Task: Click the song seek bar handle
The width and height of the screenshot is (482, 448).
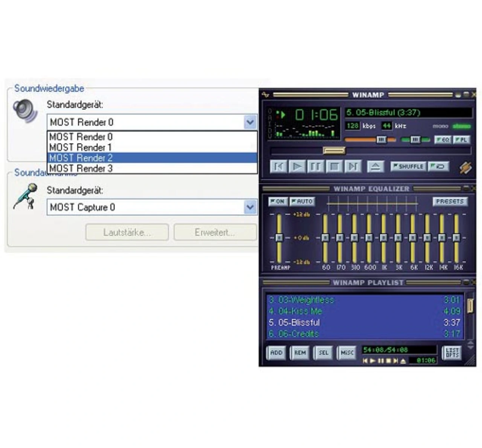Action: [x=334, y=151]
